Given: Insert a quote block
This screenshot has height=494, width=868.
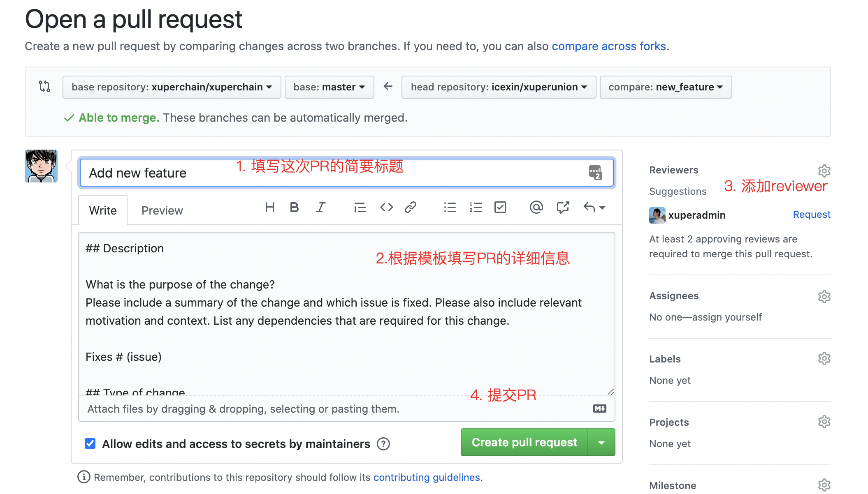Looking at the screenshot, I should pos(360,208).
